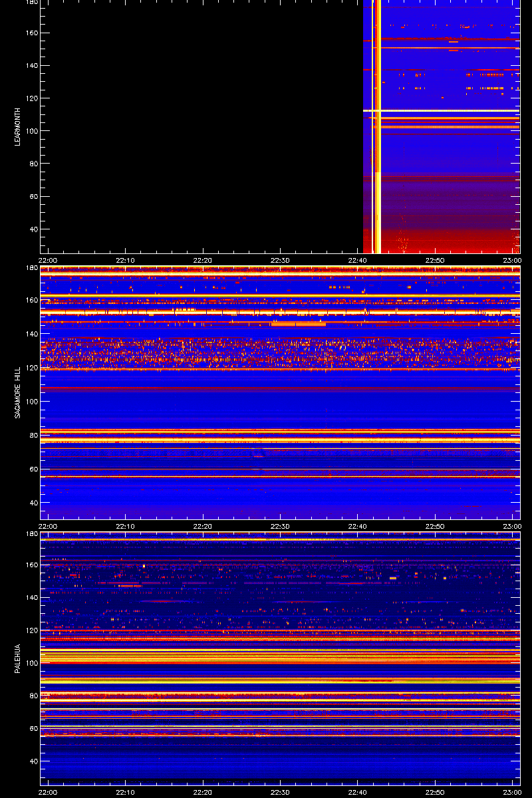
Task: Click 22:00 time label under Sagamore Hill panel
Action: point(48,526)
